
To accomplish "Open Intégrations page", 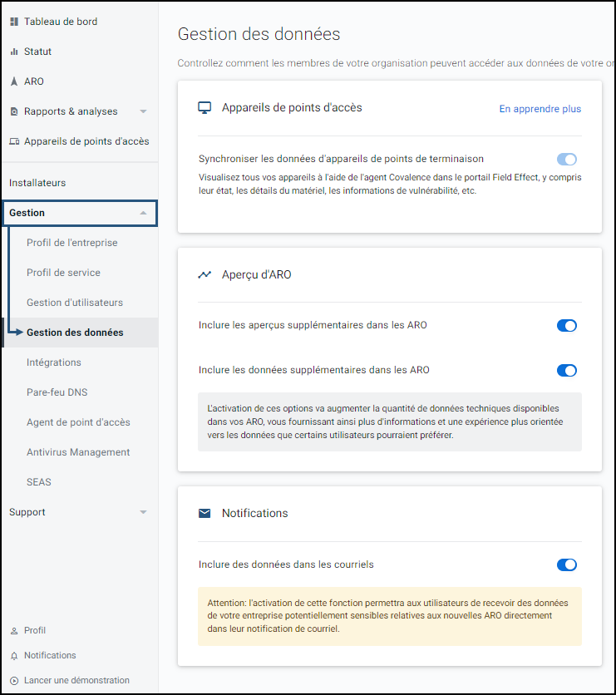I will (x=54, y=362).
